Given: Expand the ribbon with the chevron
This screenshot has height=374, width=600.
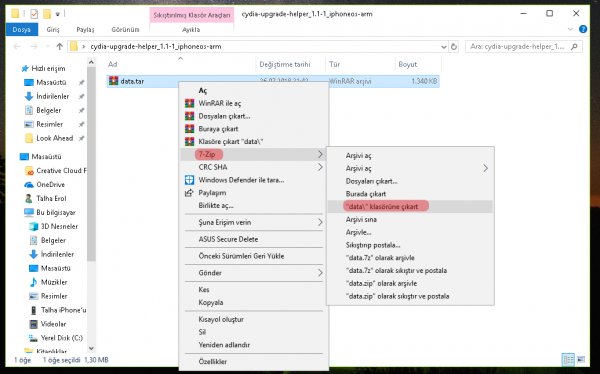Looking at the screenshot, I should (570, 29).
